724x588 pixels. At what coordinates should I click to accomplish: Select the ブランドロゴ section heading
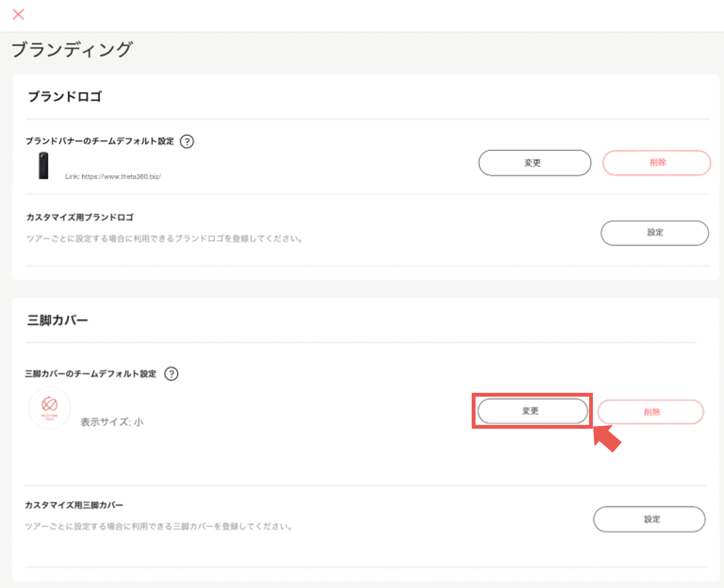(65, 96)
